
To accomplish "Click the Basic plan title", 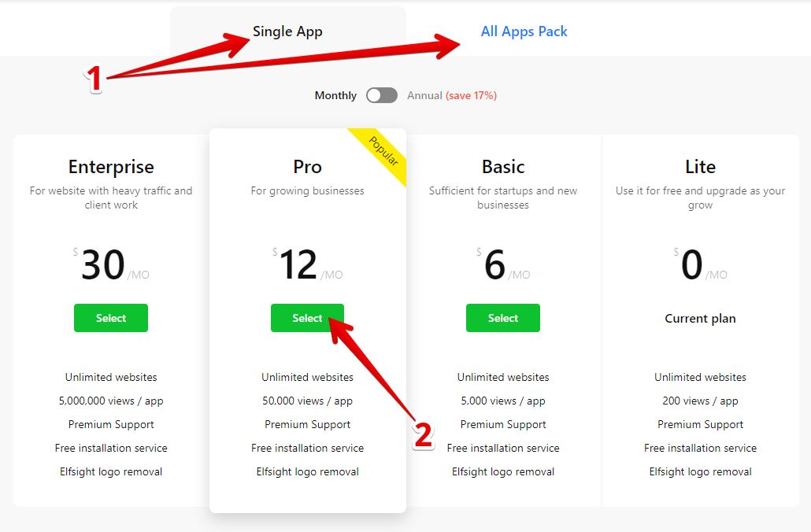I will [502, 166].
